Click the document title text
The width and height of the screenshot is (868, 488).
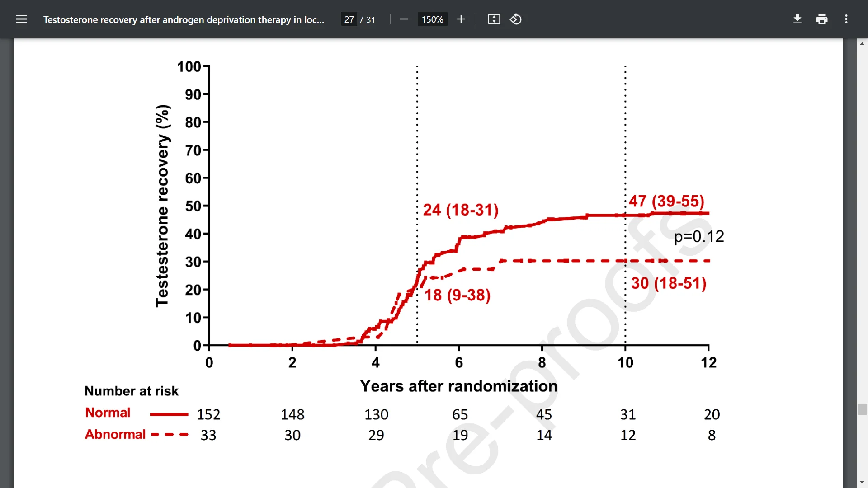click(184, 19)
